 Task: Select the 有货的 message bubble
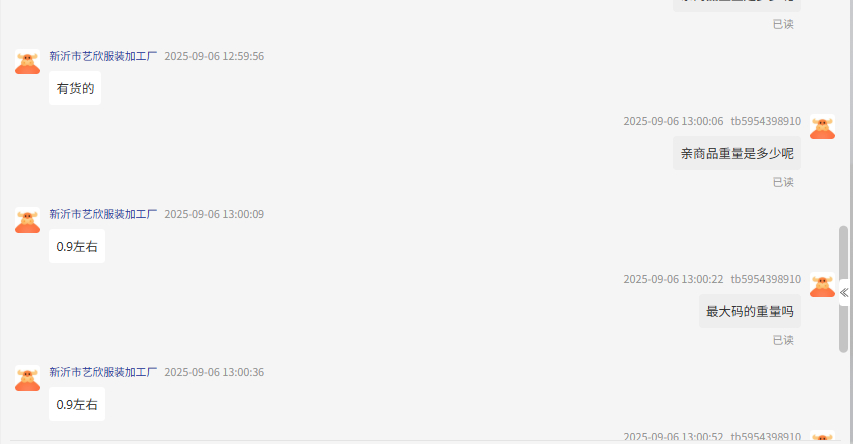tap(75, 88)
